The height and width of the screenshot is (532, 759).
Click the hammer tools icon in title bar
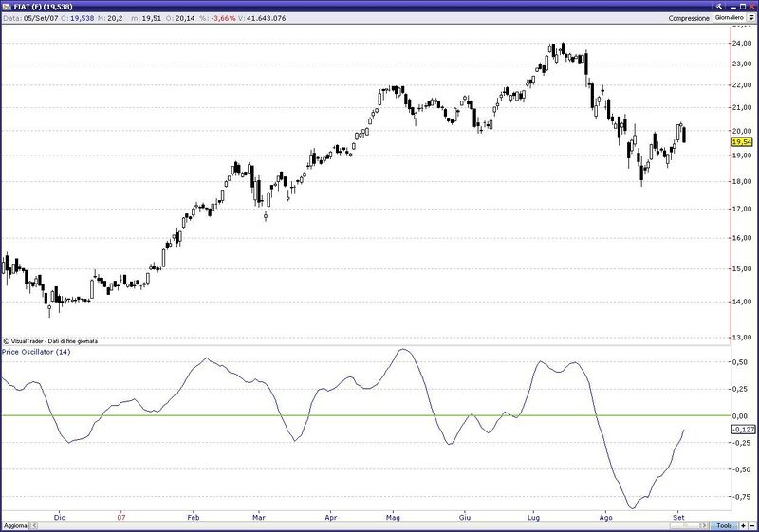click(718, 6)
